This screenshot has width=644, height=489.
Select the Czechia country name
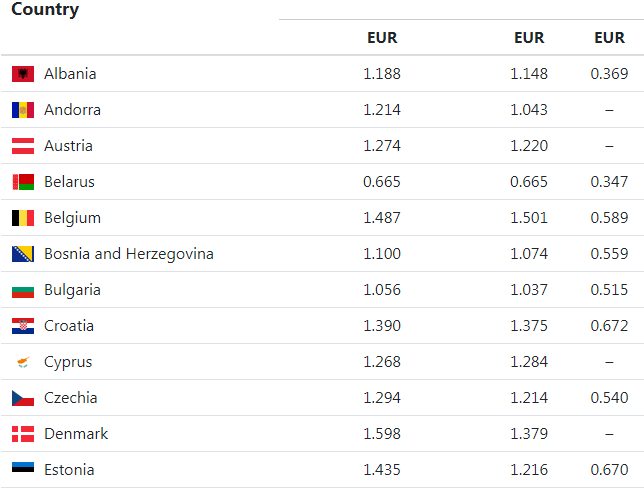pyautogui.click(x=70, y=398)
